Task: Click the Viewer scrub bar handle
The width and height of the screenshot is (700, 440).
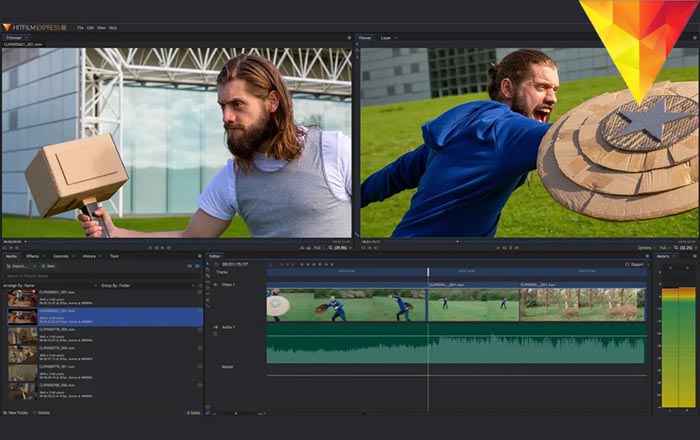Action: point(457,241)
